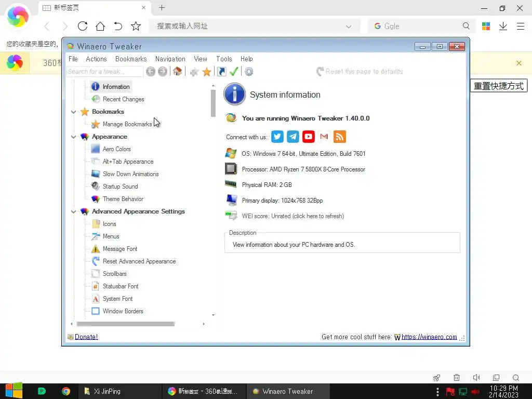This screenshot has width=532, height=399.
Task: Open a new browser tab with plus
Action: point(162,7)
